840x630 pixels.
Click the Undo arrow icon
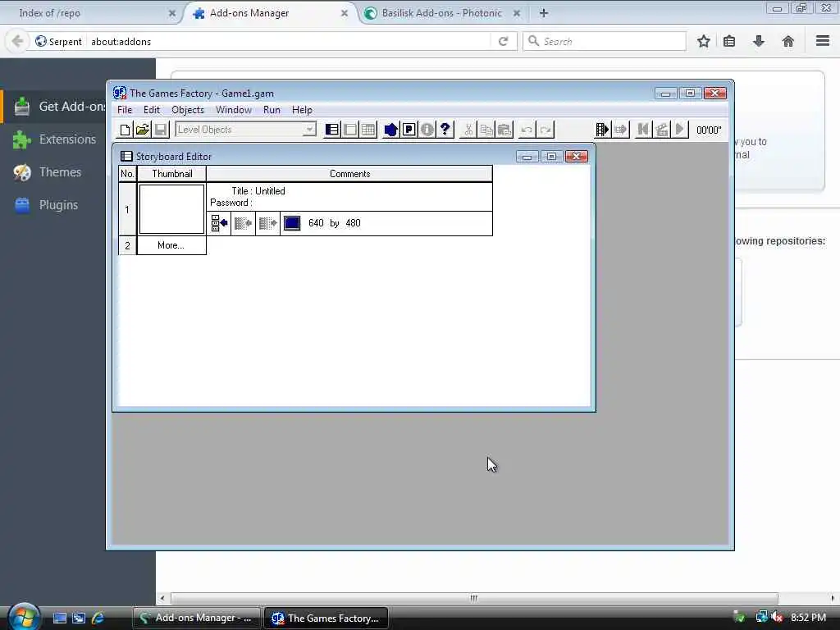[x=527, y=130]
